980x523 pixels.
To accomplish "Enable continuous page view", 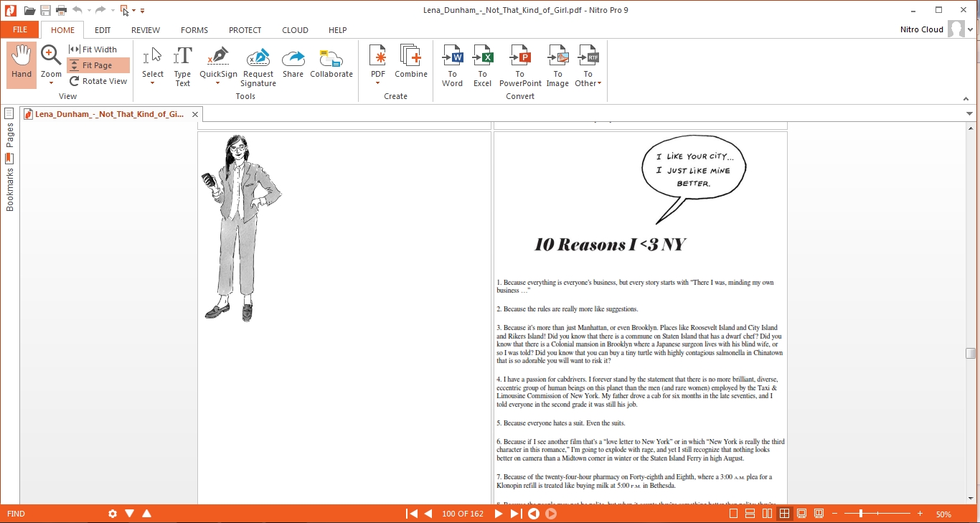I will [x=750, y=514].
